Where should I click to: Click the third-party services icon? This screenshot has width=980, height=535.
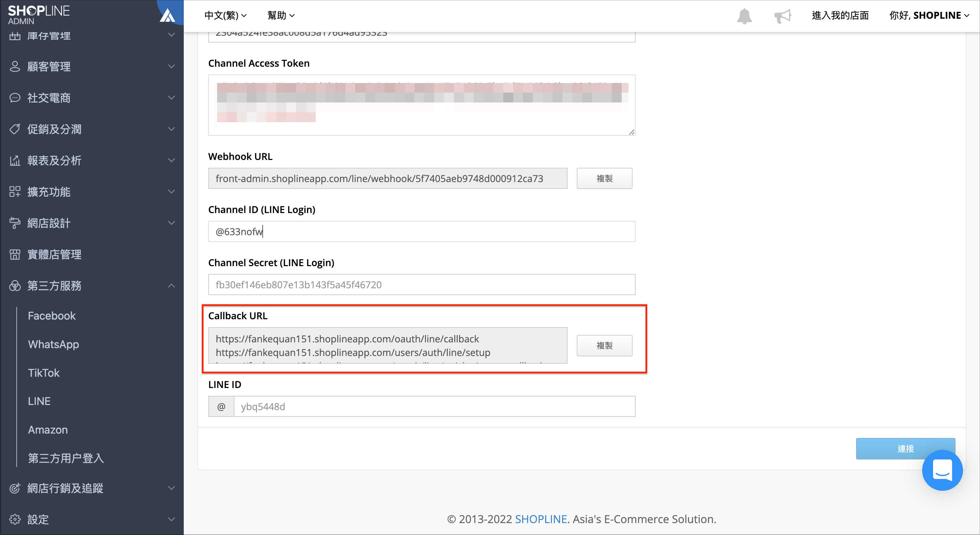tap(15, 286)
